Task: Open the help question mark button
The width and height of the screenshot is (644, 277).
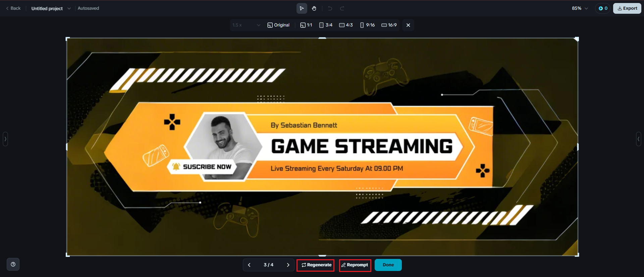Action: coord(13,264)
